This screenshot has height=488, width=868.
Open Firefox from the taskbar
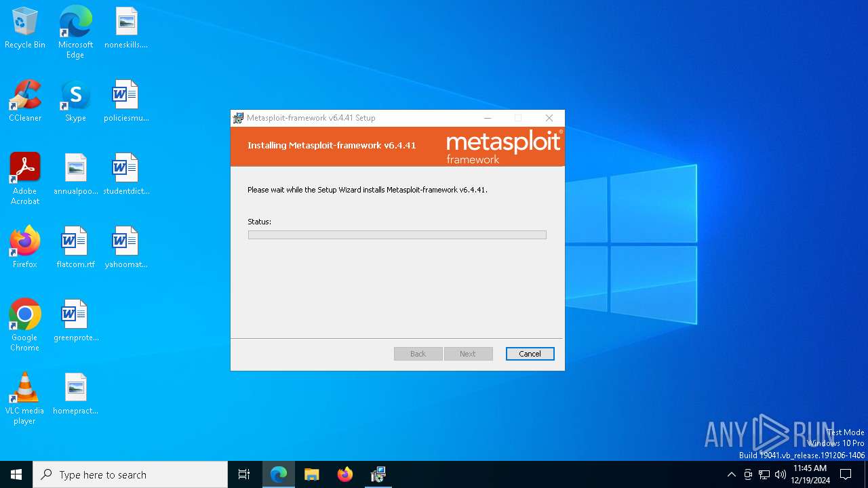(x=345, y=474)
